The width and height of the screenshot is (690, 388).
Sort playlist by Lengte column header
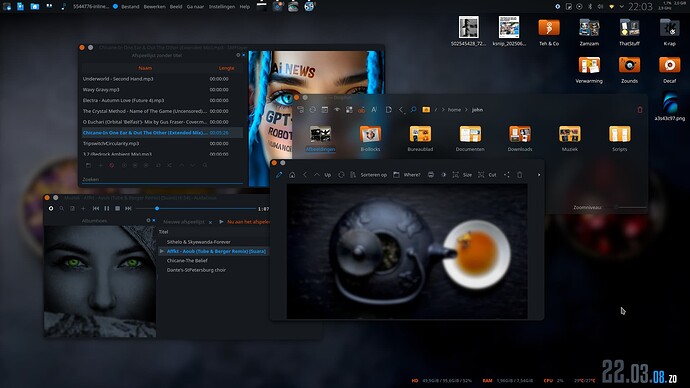pos(226,68)
